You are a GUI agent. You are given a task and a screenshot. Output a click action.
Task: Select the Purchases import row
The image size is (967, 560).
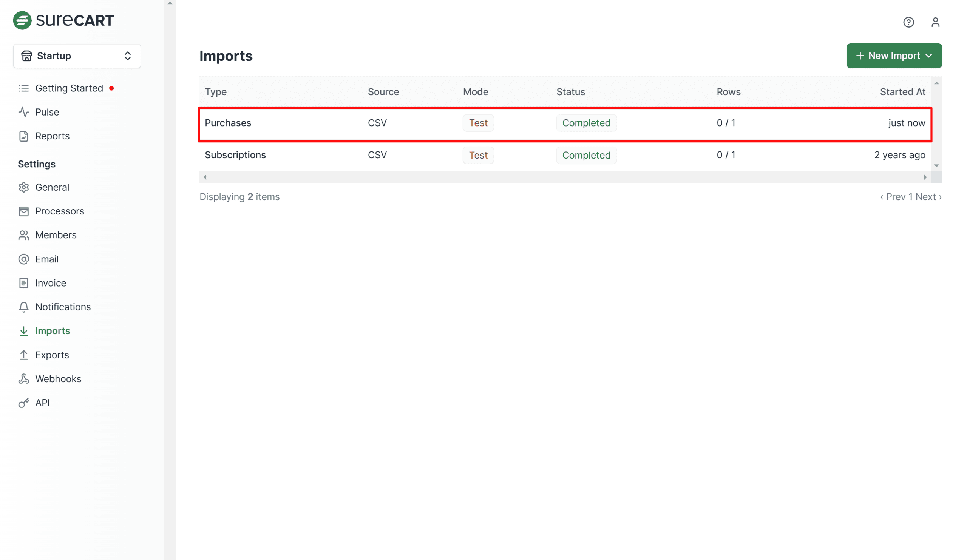[228, 123]
